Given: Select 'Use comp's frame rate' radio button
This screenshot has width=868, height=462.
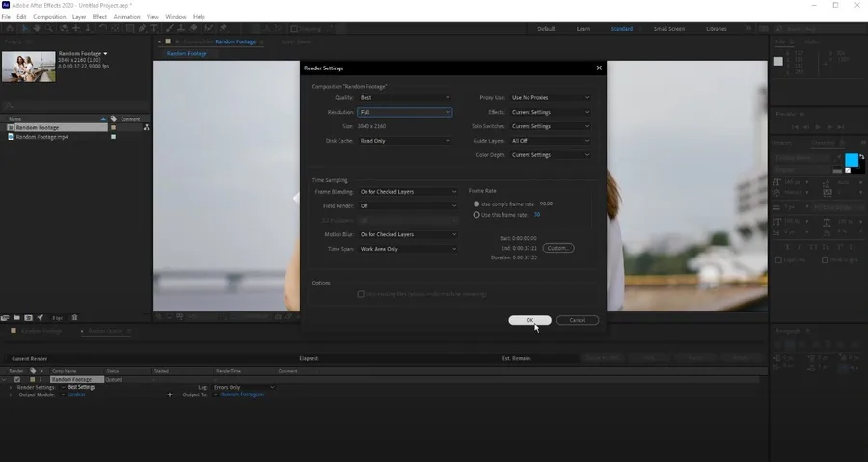Looking at the screenshot, I should (x=476, y=204).
